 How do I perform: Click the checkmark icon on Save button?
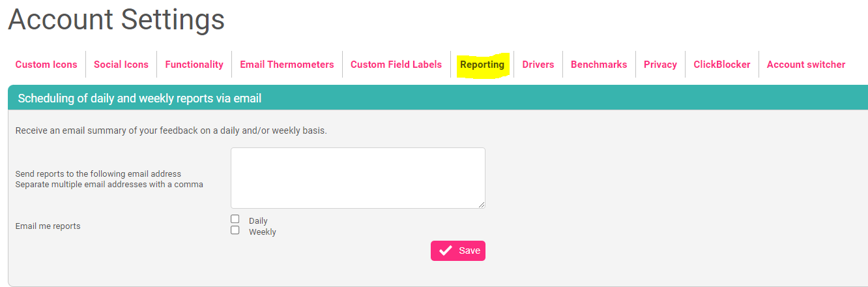446,251
